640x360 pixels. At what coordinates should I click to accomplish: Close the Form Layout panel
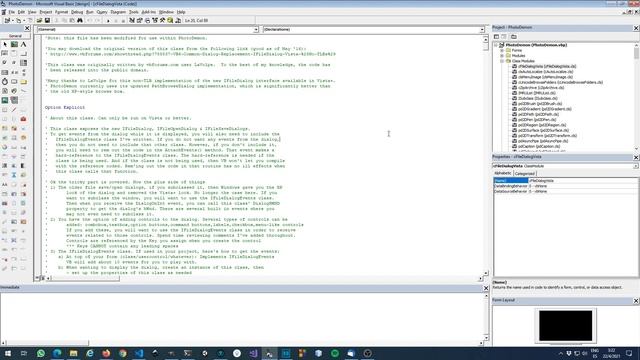(x=636, y=301)
